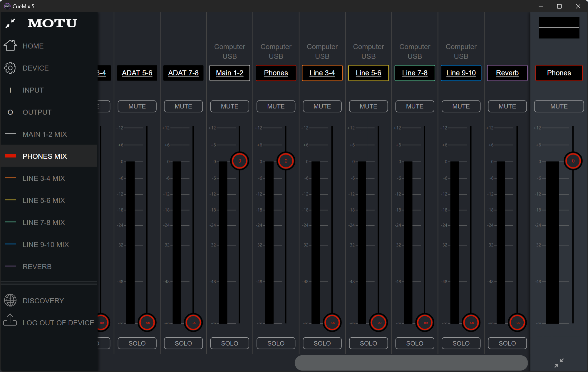This screenshot has height=372, width=588.
Task: Click the log out upload icon
Action: click(x=10, y=320)
